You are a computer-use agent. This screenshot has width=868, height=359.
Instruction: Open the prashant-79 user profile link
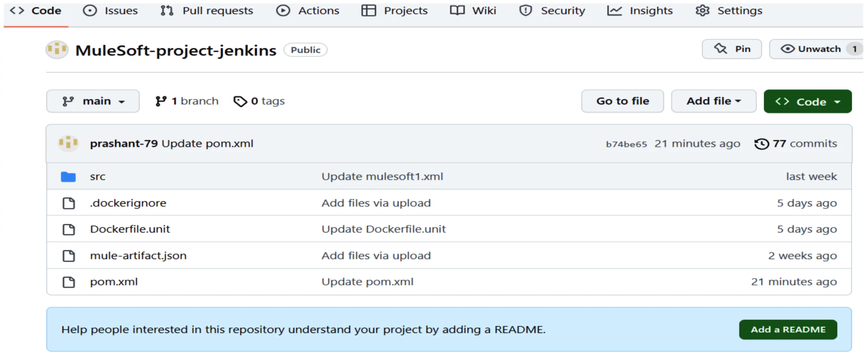pyautogui.click(x=124, y=144)
